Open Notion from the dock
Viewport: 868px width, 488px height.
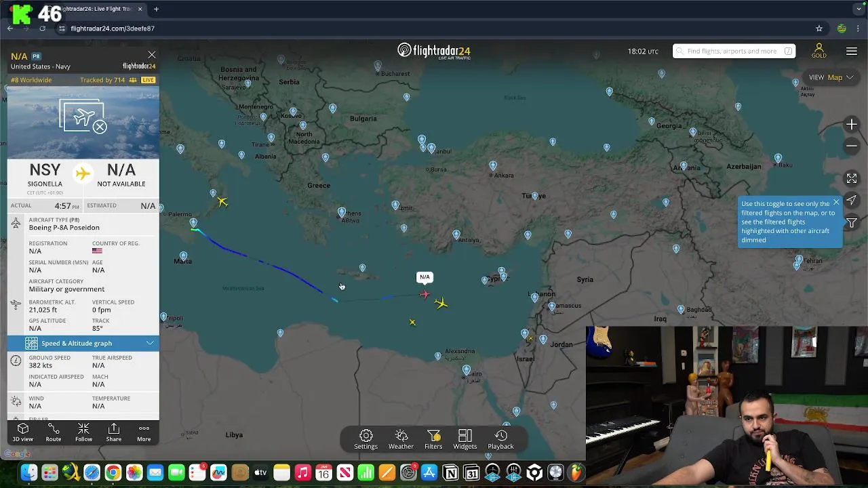tap(450, 472)
